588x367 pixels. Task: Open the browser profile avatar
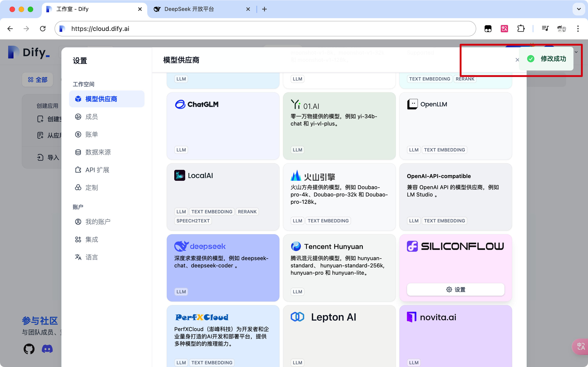coord(562,29)
